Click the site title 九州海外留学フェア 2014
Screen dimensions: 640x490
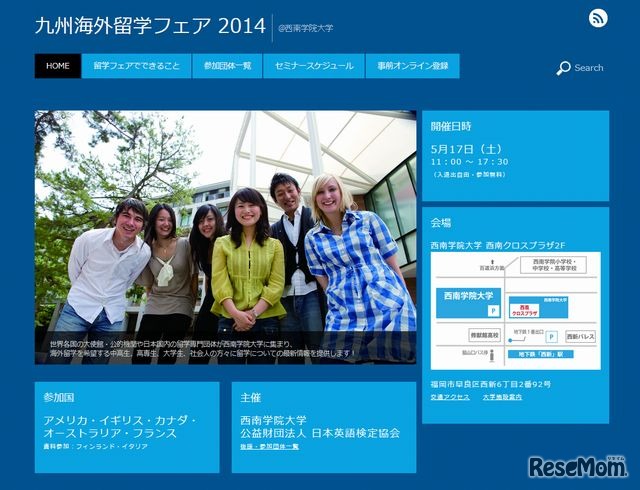tap(150, 27)
